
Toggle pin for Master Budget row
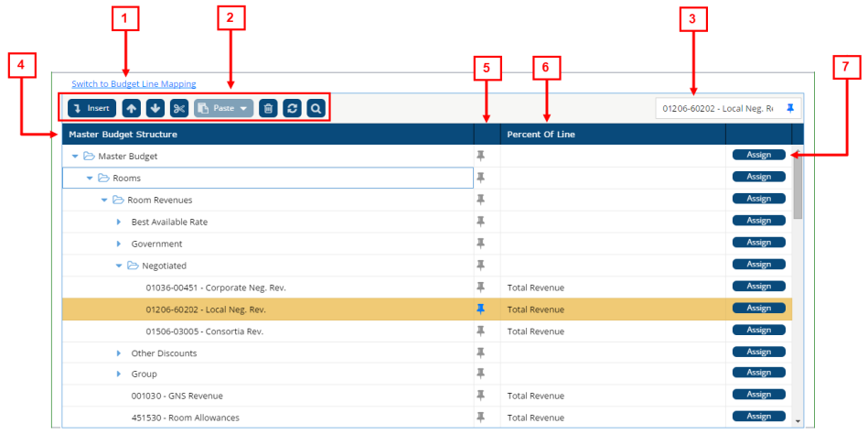click(x=480, y=156)
